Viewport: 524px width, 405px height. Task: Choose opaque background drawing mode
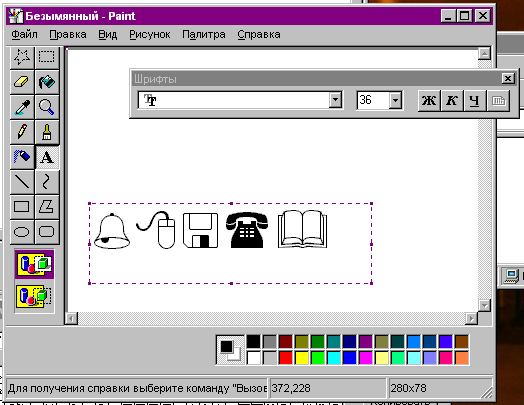34,264
